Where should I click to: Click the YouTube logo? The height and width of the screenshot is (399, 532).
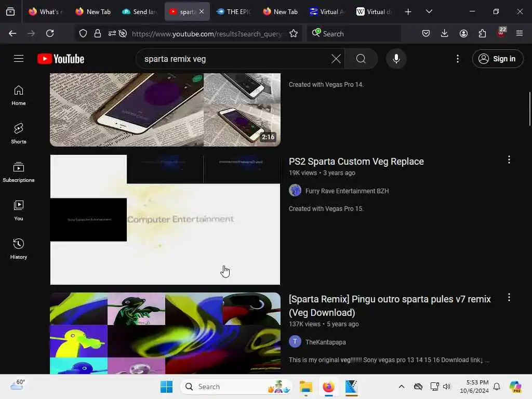tap(61, 59)
